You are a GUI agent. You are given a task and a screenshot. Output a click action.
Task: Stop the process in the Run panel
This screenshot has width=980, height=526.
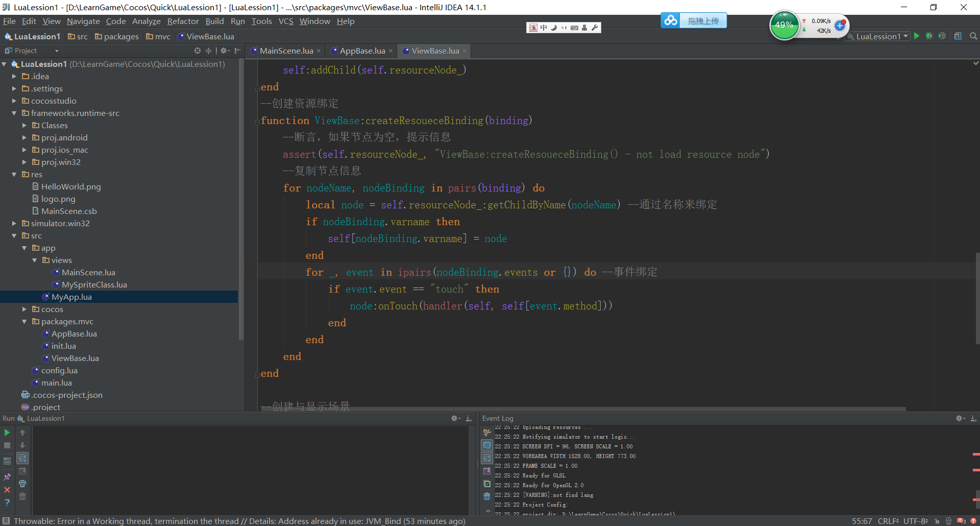[x=7, y=445]
